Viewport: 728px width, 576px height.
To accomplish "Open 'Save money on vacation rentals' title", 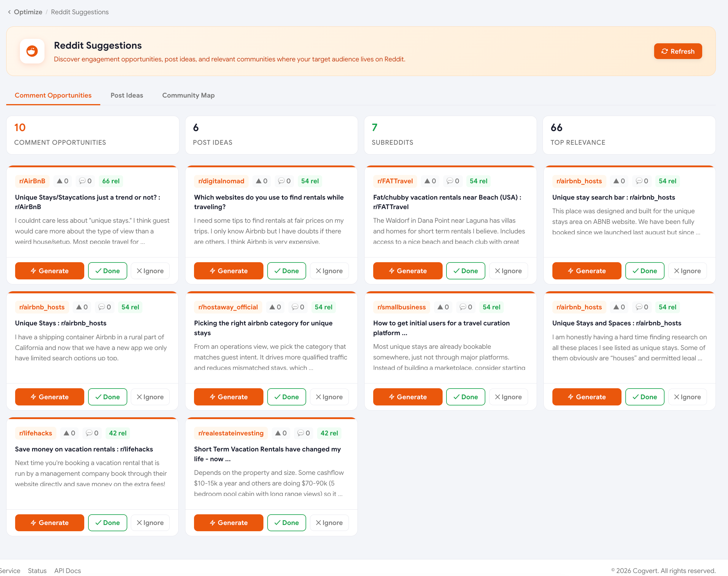I will tap(84, 449).
